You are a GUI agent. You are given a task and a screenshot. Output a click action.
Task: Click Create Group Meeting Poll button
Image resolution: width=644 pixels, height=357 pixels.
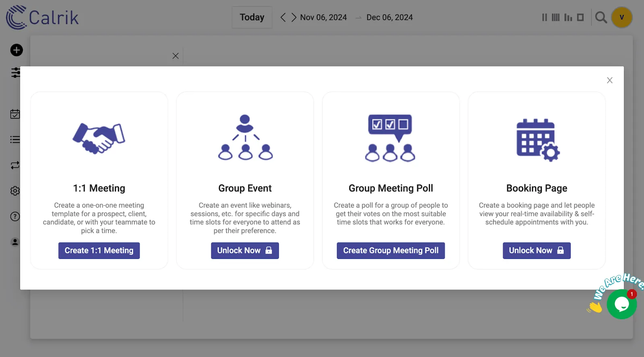point(391,250)
